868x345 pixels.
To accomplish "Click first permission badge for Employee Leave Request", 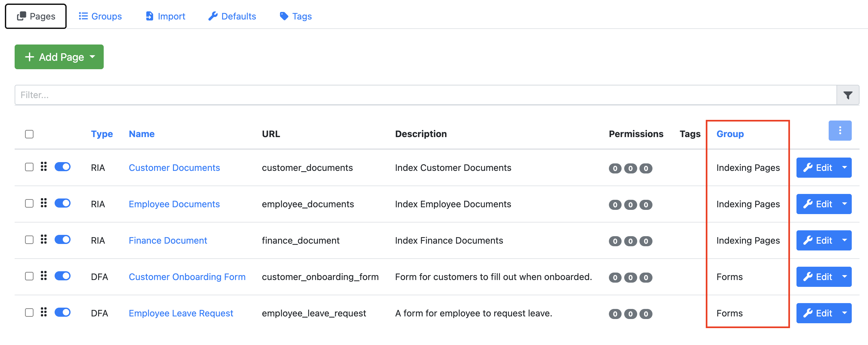I will tap(615, 314).
